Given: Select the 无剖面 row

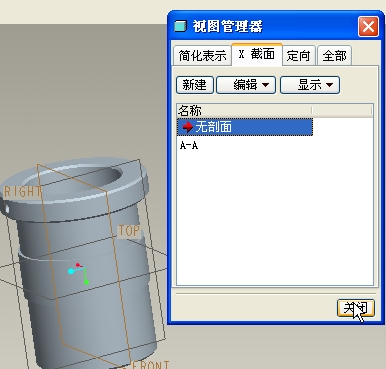Looking at the screenshot, I should coord(245,127).
